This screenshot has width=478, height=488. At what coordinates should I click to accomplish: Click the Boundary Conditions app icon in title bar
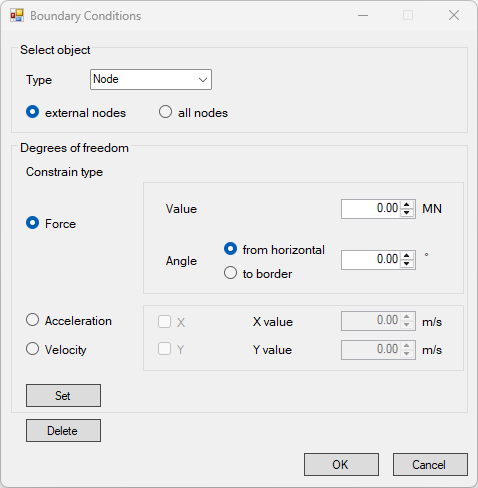17,16
